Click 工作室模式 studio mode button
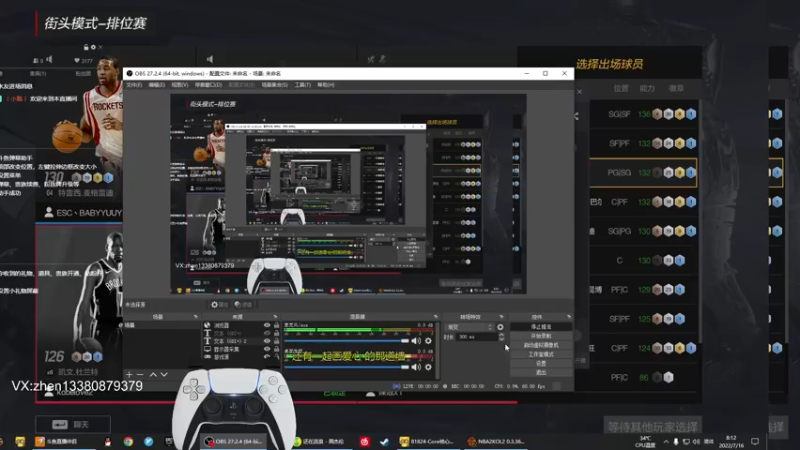 541,354
